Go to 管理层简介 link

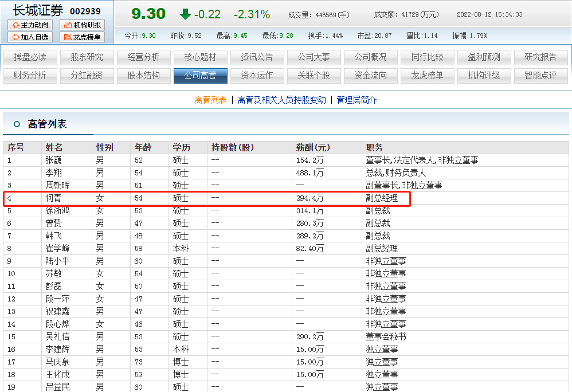point(356,100)
